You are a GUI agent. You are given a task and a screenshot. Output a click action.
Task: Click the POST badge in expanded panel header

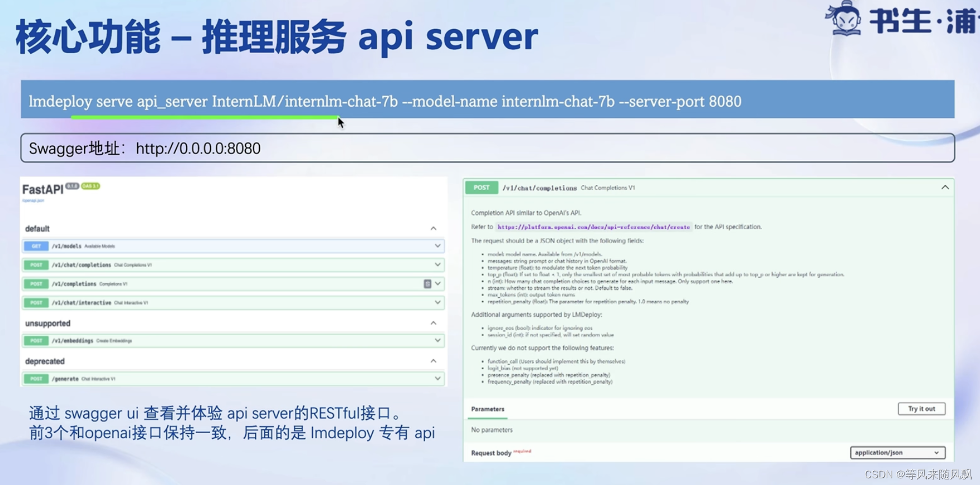pyautogui.click(x=482, y=188)
